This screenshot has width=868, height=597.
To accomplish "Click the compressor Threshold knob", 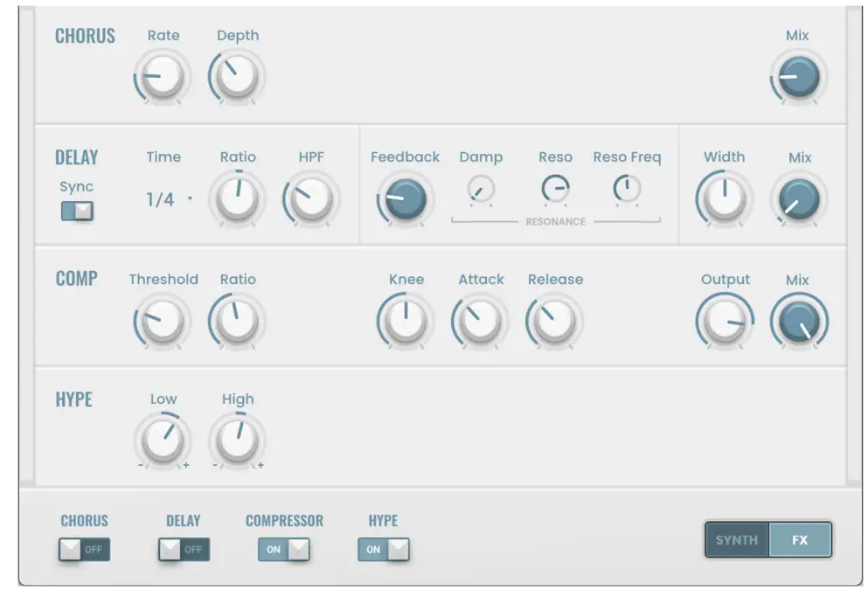I will 162,321.
